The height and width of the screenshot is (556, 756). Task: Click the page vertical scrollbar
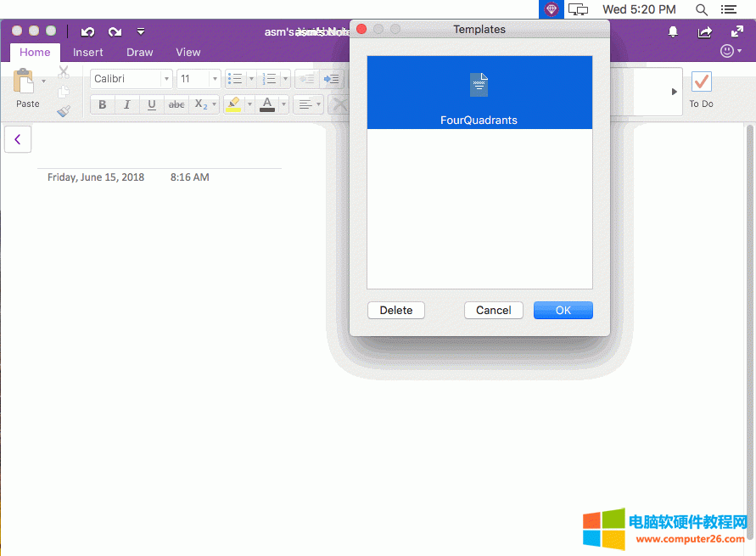750,333
